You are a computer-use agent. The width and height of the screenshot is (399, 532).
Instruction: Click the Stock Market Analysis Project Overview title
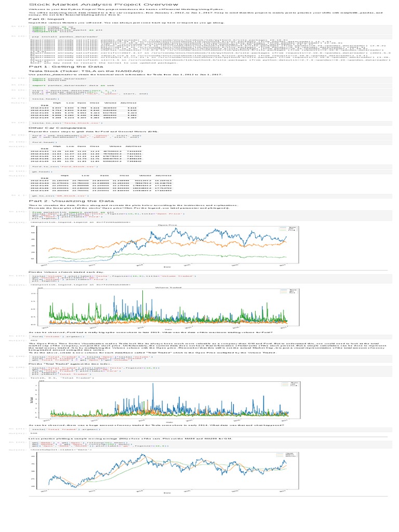(103, 4)
